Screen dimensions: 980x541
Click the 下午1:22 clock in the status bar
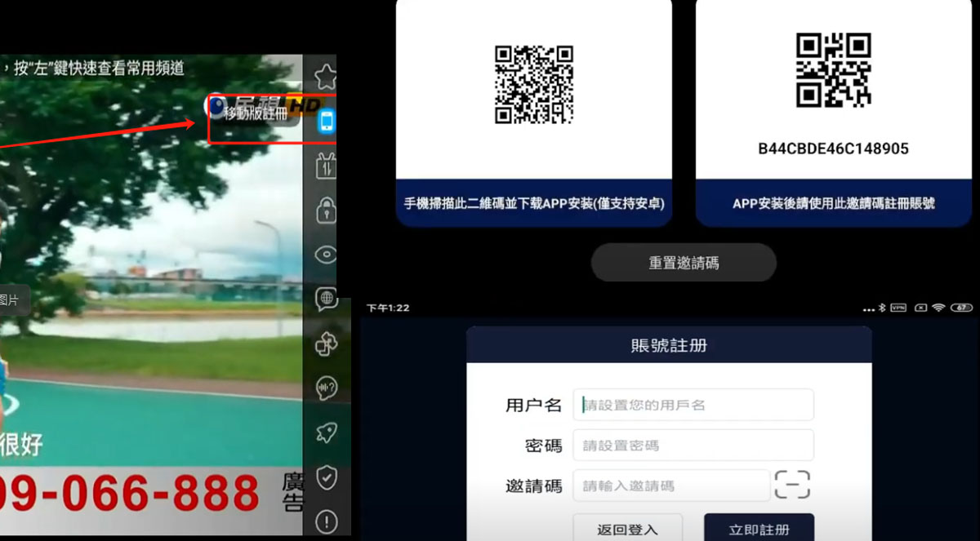point(388,308)
